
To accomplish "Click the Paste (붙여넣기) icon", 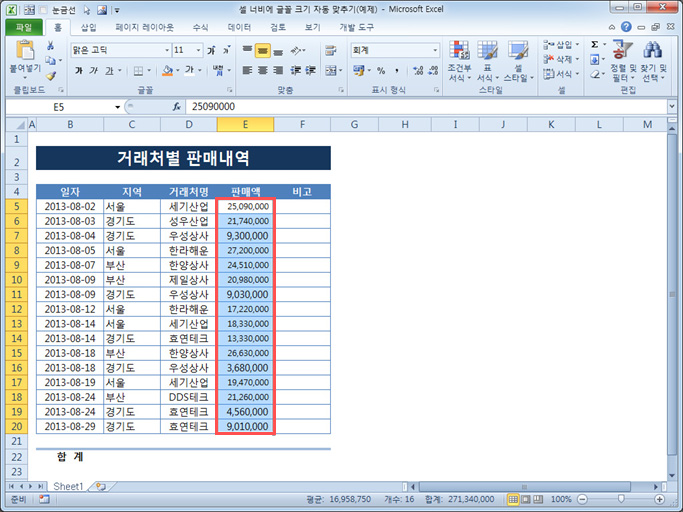I will pos(25,50).
